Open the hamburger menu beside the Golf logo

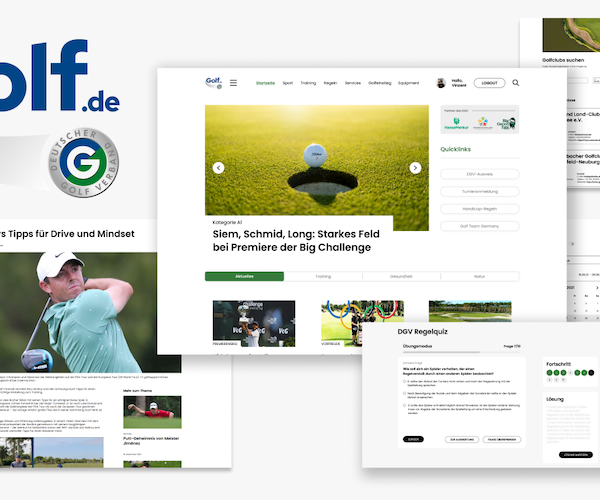[x=233, y=83]
